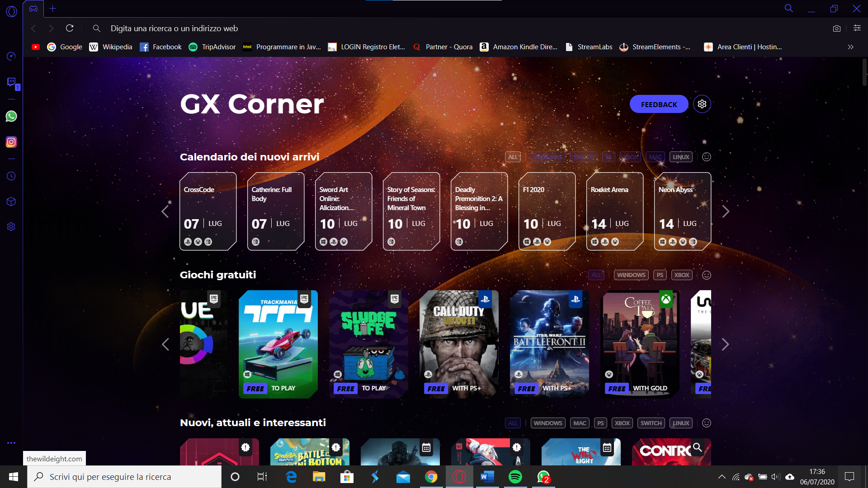Image resolution: width=868 pixels, height=488 pixels.
Task: Click the FEEDBACK button
Action: 659,104
